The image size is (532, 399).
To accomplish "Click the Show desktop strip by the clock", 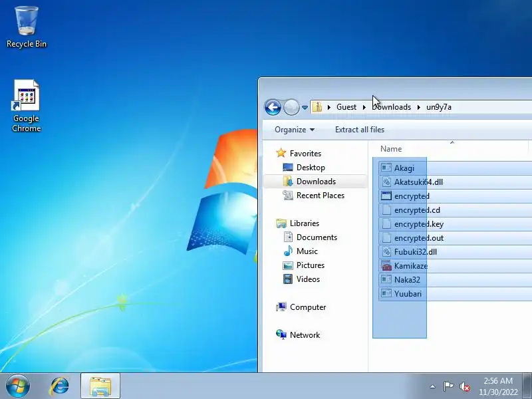I will pyautogui.click(x=528, y=386).
